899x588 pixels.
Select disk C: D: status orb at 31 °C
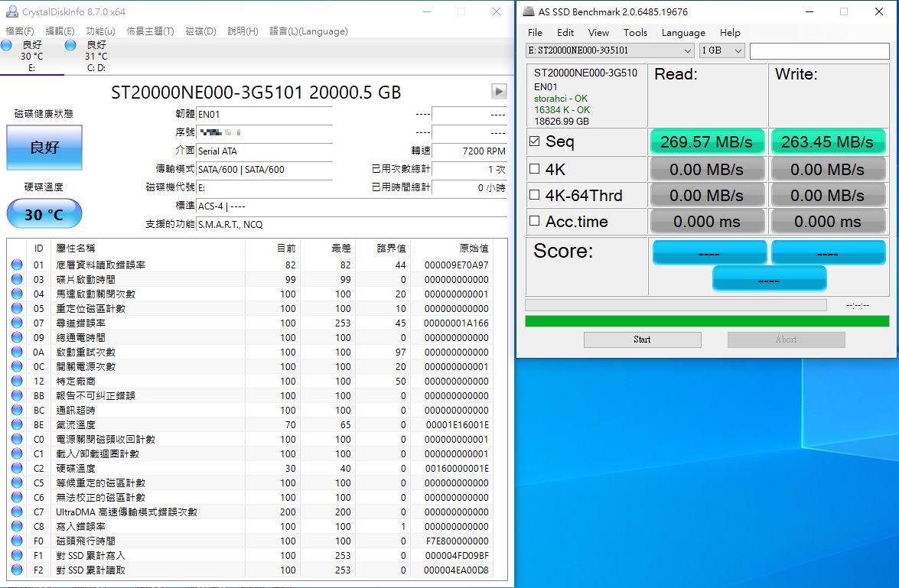[70, 45]
